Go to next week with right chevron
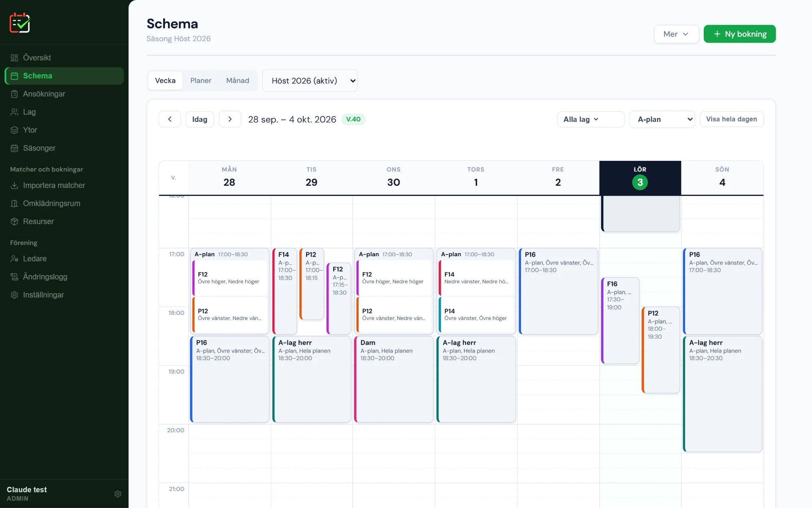This screenshot has width=812, height=508. pos(230,119)
